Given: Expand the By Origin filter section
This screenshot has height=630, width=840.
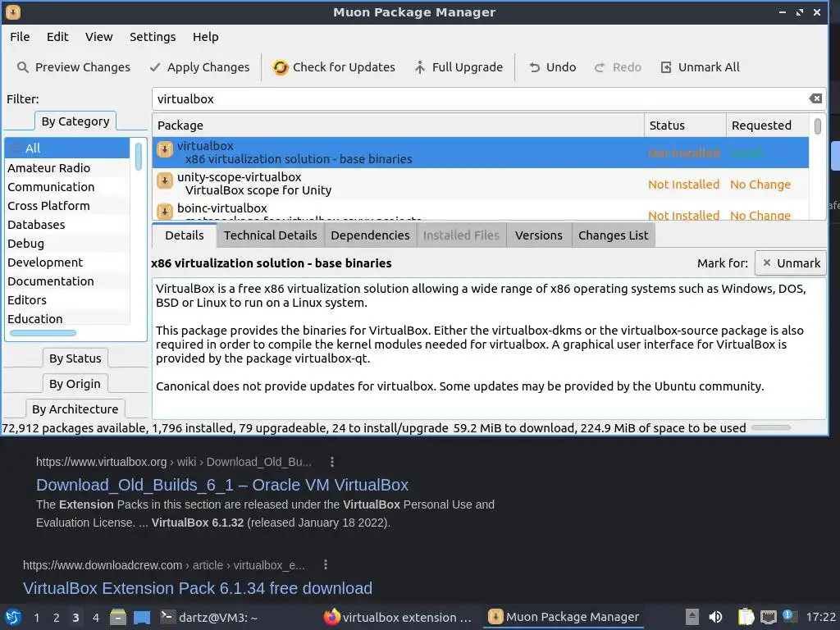Looking at the screenshot, I should (x=75, y=384).
